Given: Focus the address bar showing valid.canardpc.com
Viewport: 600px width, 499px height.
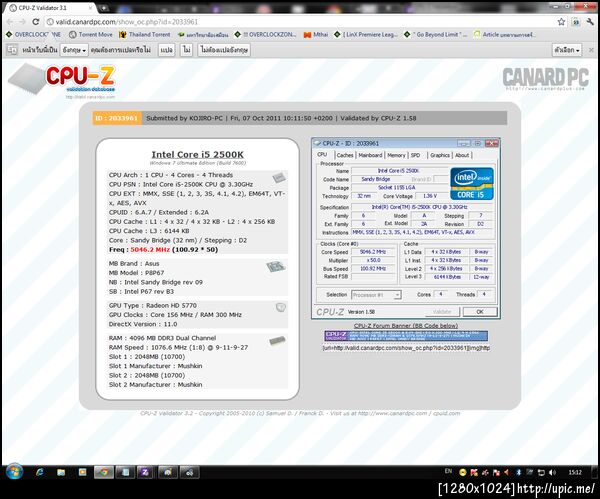Looking at the screenshot, I should click(298, 22).
